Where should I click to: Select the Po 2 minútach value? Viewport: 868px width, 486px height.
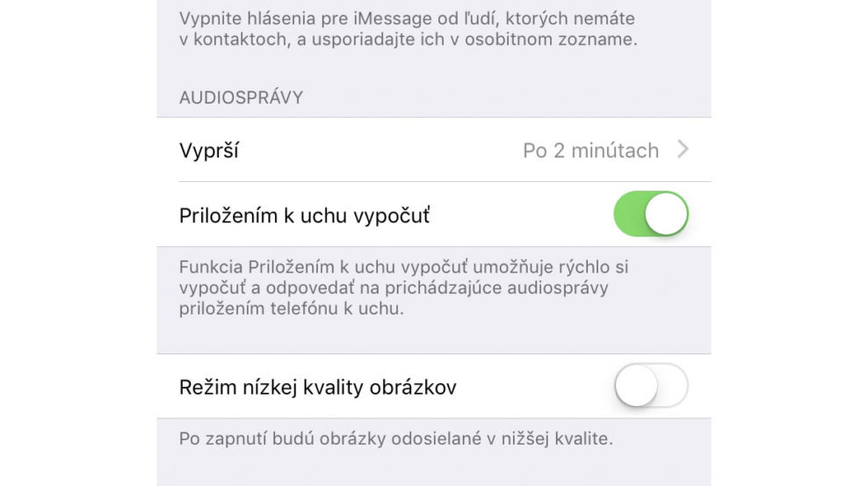(x=590, y=150)
